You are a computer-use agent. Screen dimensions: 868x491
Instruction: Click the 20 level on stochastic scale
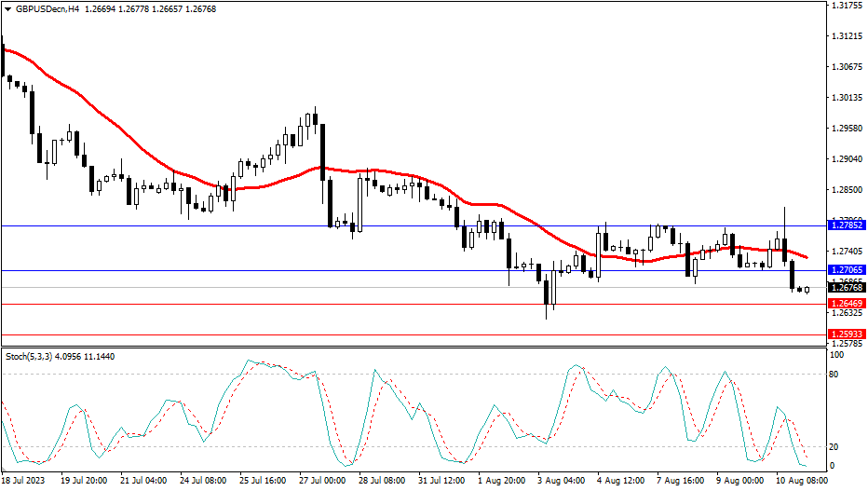click(835, 446)
